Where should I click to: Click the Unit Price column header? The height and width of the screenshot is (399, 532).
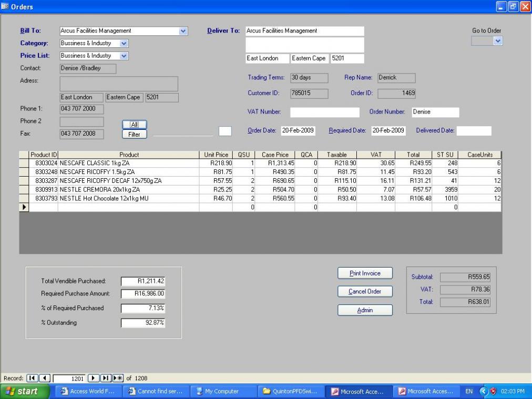coord(216,155)
